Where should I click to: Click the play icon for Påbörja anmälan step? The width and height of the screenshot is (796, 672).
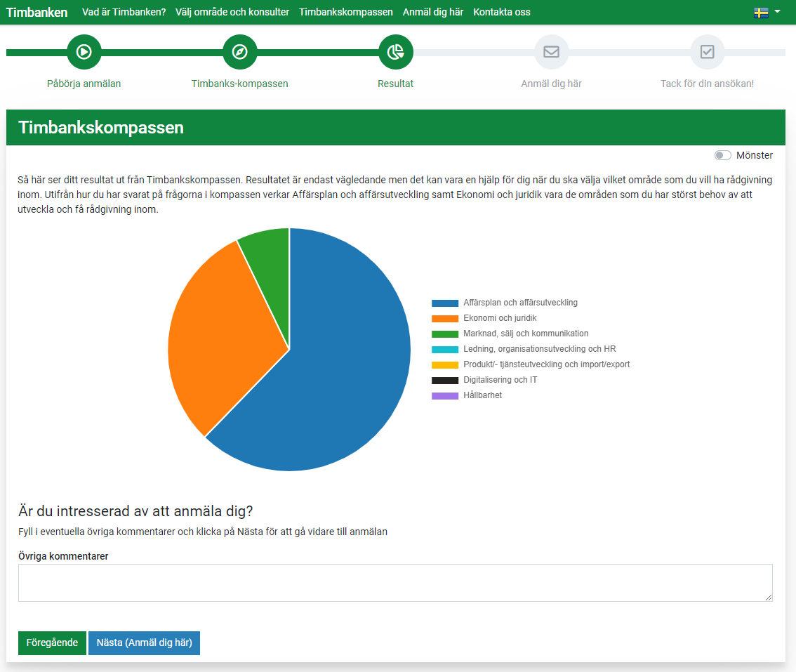click(84, 52)
